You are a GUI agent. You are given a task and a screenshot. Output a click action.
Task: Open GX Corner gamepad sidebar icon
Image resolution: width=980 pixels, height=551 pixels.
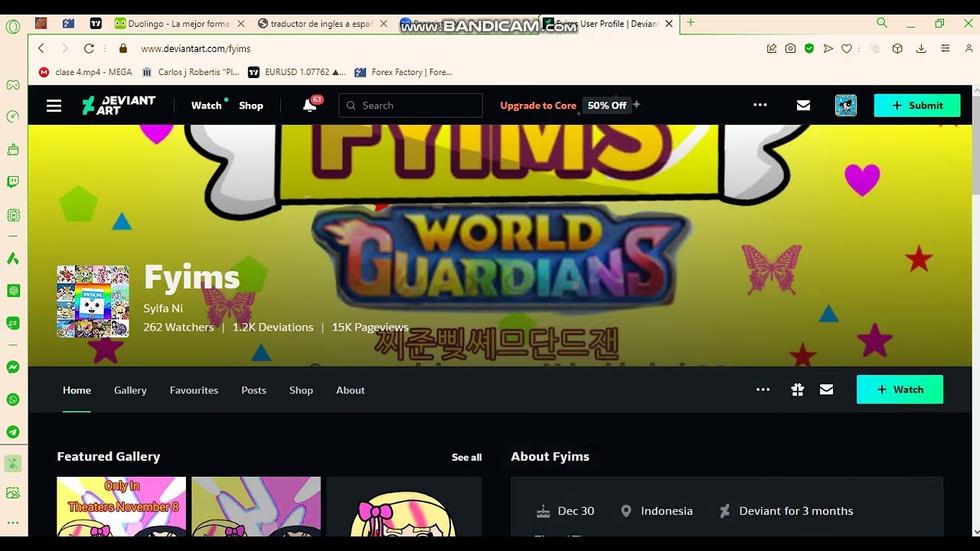click(13, 85)
